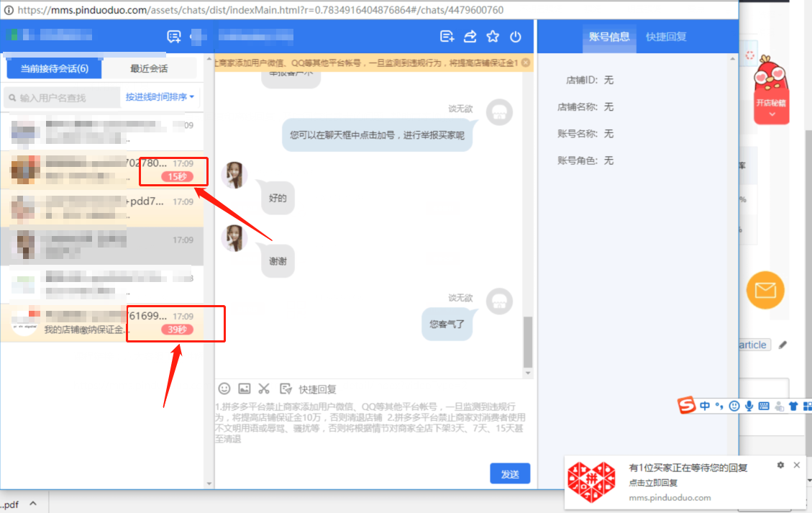Viewport: 812px width, 513px height.
Task: Star the current conversation
Action: [493, 37]
